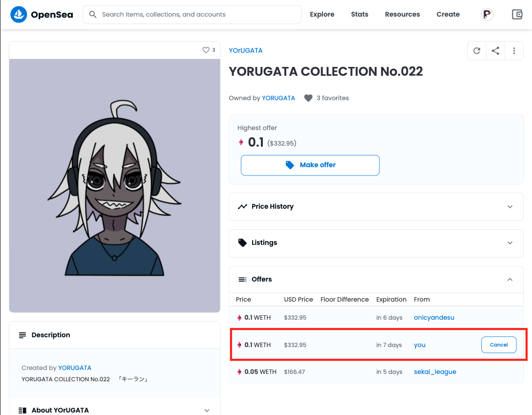The image size is (532, 415).
Task: Click the Make offer button
Action: tap(310, 165)
